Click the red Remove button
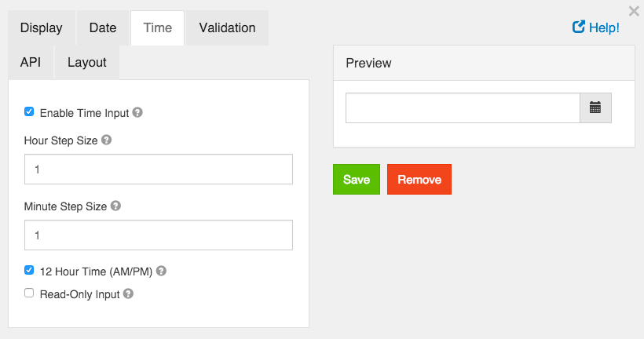644x339 pixels. 419,180
